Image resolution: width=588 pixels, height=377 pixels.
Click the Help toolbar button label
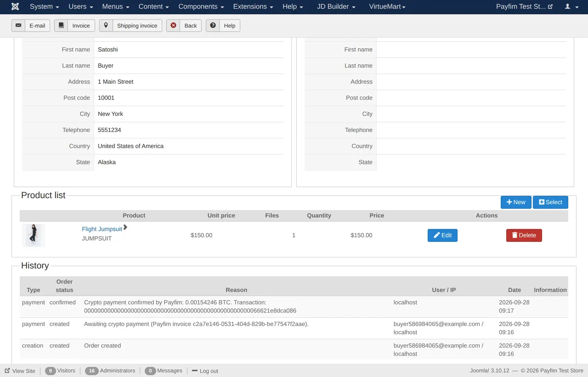(x=230, y=26)
